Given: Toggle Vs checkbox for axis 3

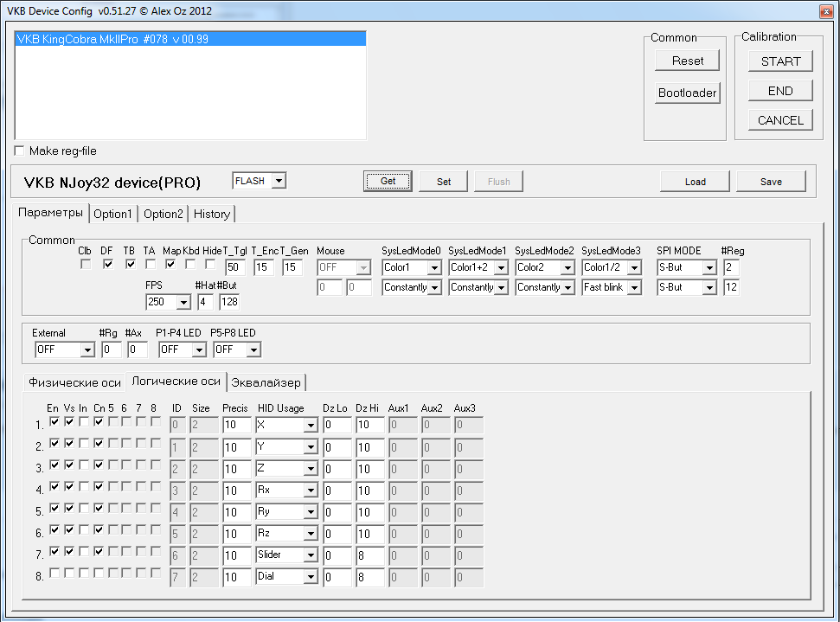Looking at the screenshot, I should [69, 465].
